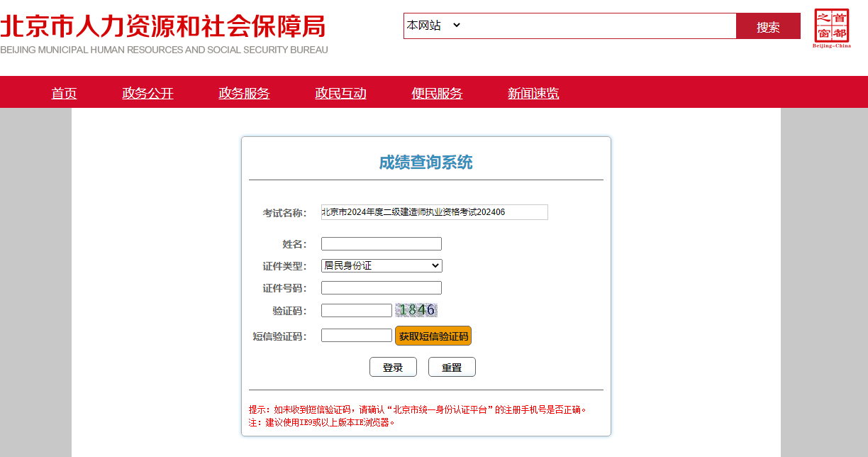Focus the site search text box
The height and width of the screenshot is (457, 868).
(599, 26)
